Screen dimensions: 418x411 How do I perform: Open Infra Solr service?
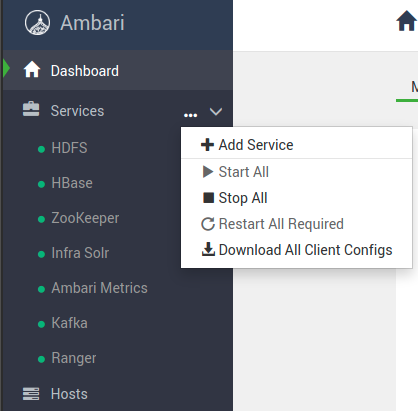pyautogui.click(x=80, y=253)
